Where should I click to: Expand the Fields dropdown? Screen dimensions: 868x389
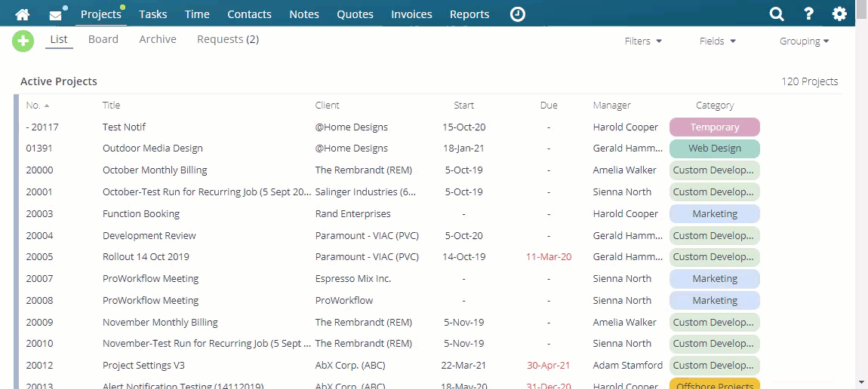coord(718,41)
